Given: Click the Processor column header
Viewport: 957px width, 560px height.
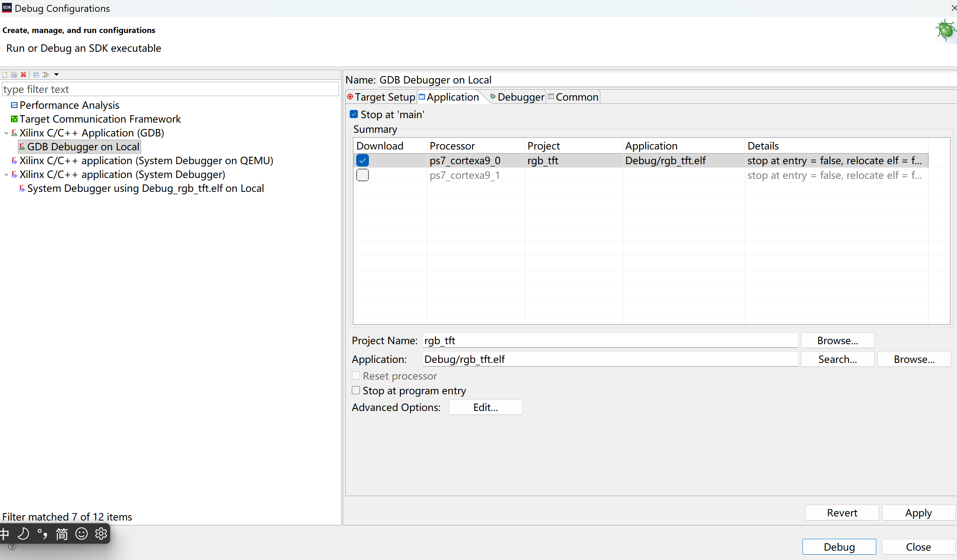Looking at the screenshot, I should (476, 146).
